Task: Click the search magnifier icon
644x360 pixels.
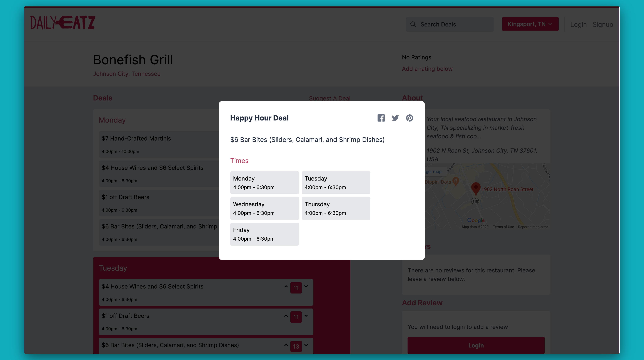Action: (x=413, y=24)
